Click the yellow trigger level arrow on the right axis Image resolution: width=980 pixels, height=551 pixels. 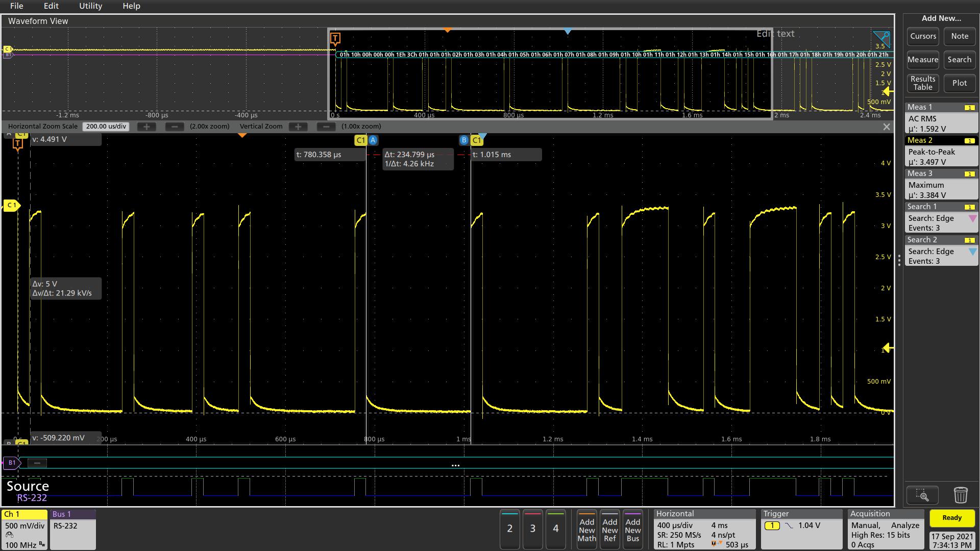(888, 348)
